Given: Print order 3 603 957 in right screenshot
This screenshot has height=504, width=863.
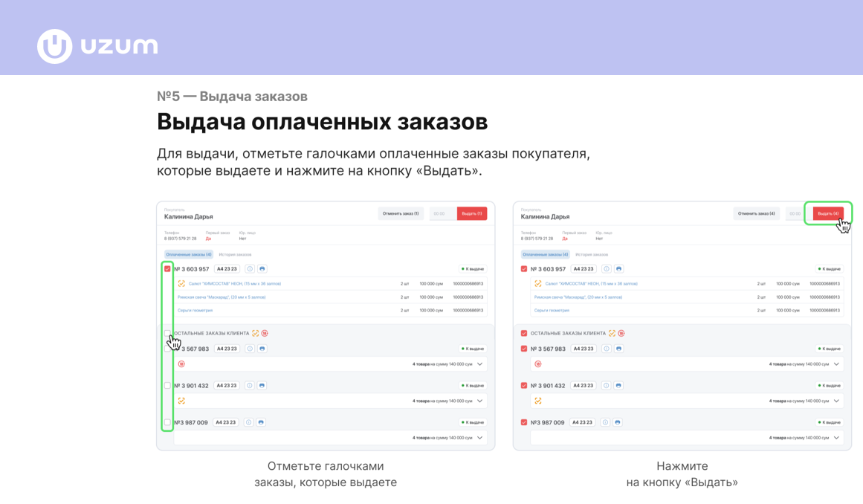Looking at the screenshot, I should coord(618,269).
